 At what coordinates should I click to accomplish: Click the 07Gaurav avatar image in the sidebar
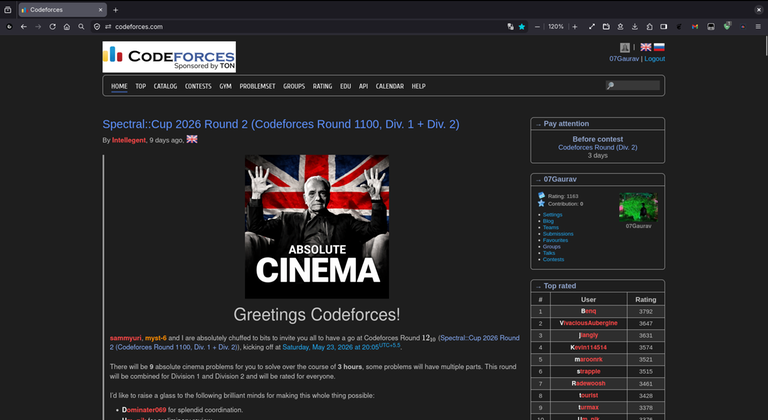[638, 207]
